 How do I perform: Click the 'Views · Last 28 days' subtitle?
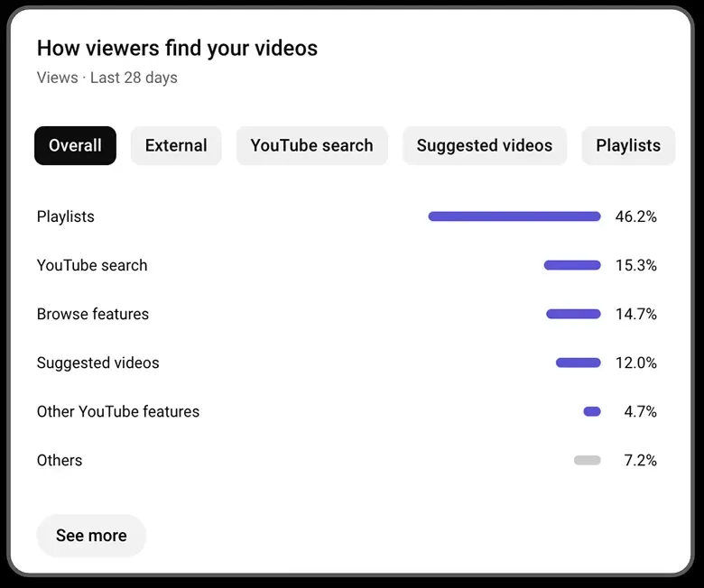click(107, 78)
